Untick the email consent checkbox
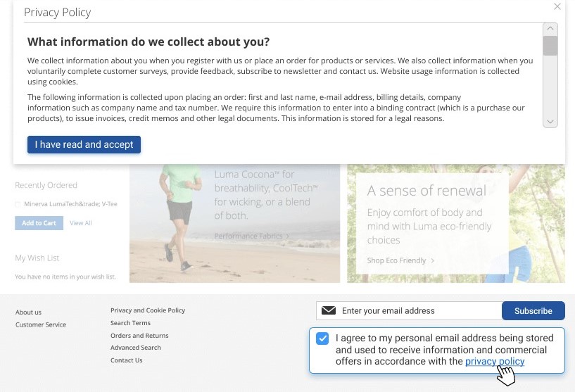The width and height of the screenshot is (575, 392). tap(322, 339)
